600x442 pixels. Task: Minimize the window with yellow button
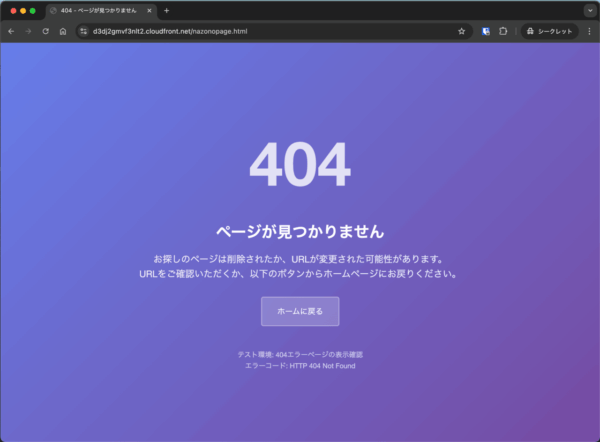click(x=23, y=10)
